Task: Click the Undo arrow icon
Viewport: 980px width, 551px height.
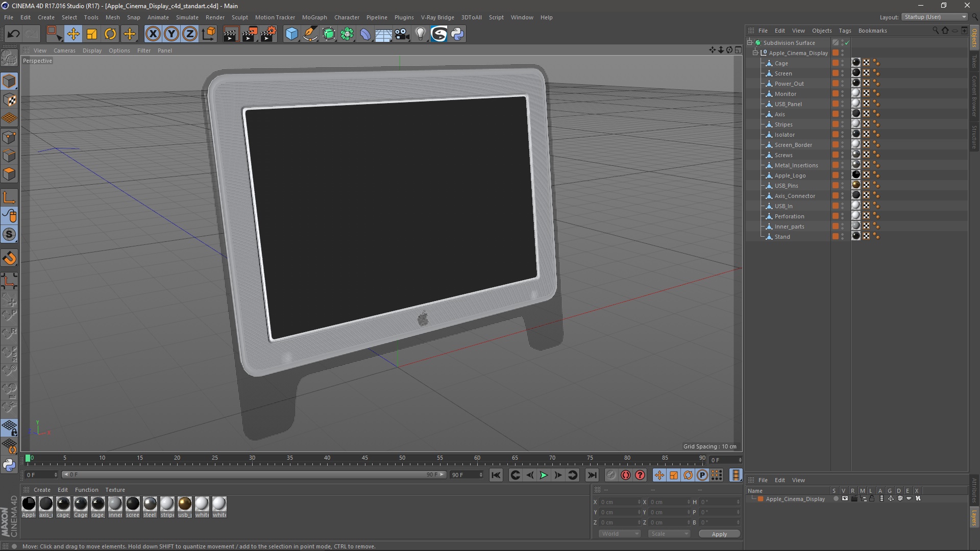Action: point(14,34)
